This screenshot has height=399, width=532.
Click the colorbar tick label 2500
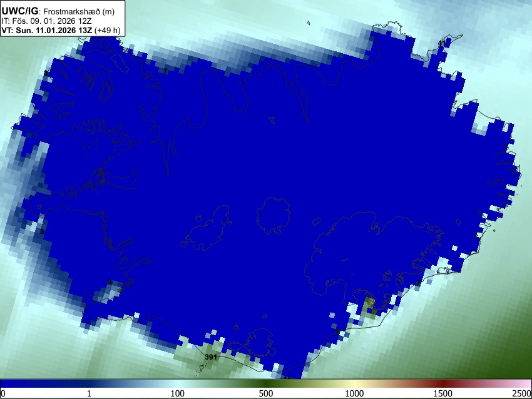coord(522,393)
